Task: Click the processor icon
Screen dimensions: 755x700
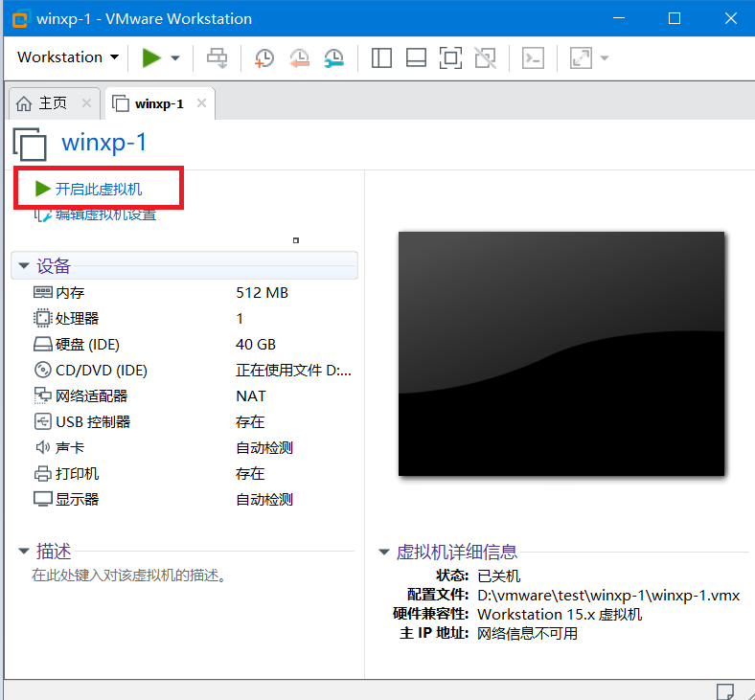Action: tap(42, 318)
